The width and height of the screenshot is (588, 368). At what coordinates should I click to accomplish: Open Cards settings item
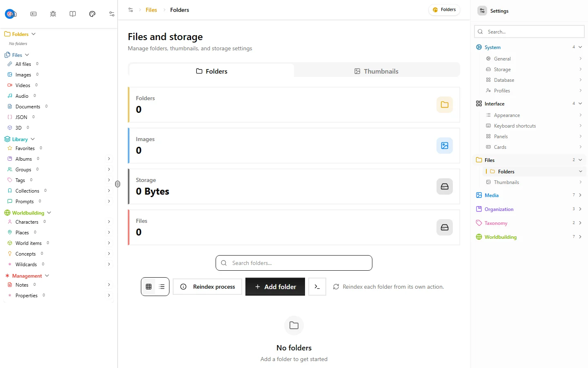(x=534, y=147)
